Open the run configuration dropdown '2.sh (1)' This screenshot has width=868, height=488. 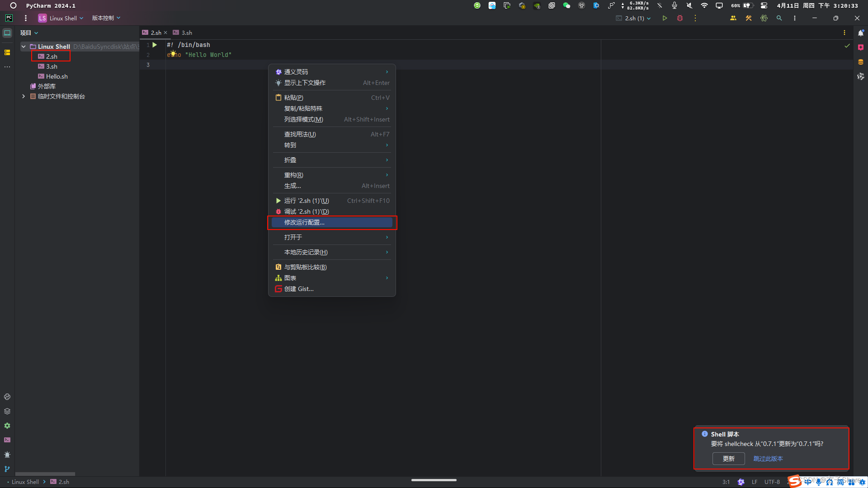coord(633,18)
